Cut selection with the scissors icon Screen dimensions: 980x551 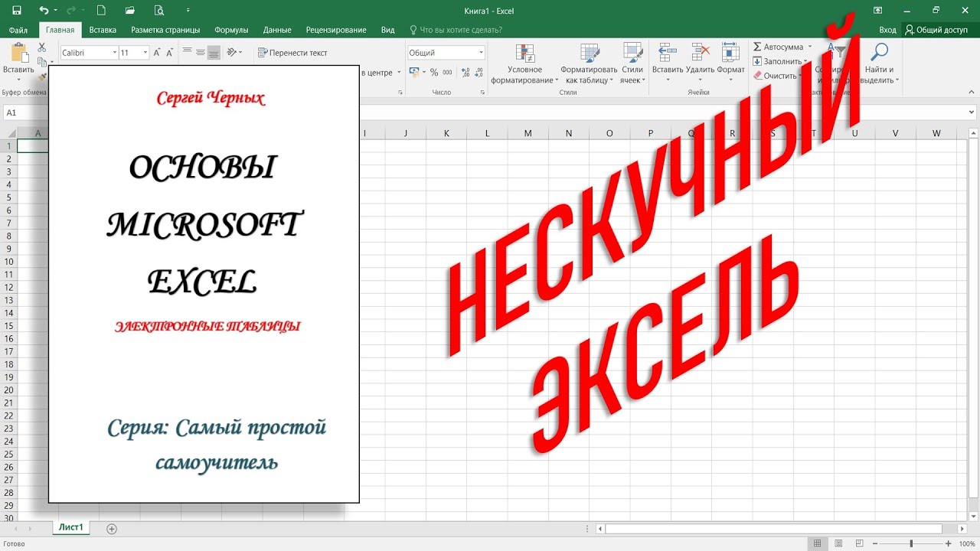coord(42,47)
